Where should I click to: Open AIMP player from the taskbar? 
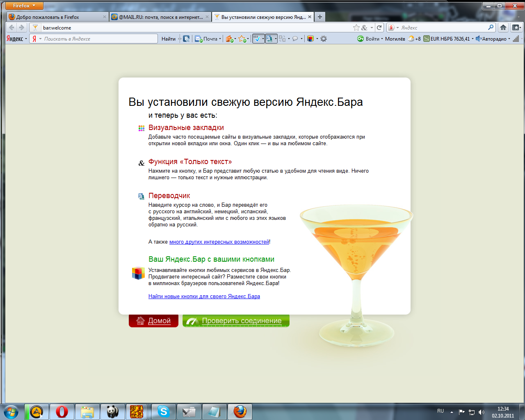click(37, 411)
